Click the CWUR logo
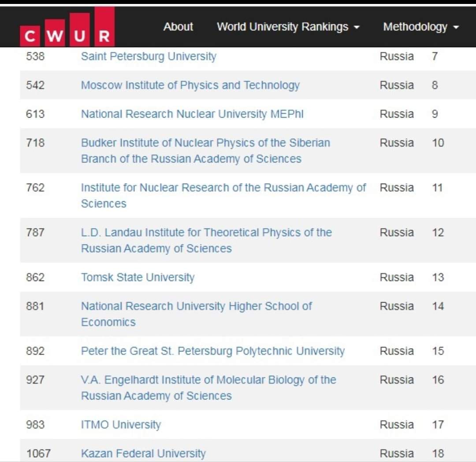Screen dimensions: 476x462 pos(67,27)
